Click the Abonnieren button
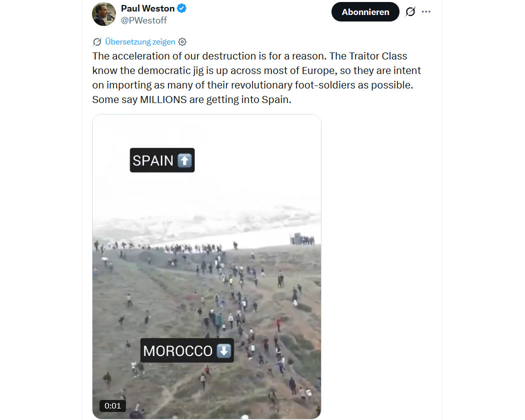The width and height of the screenshot is (525, 420). pos(365,11)
